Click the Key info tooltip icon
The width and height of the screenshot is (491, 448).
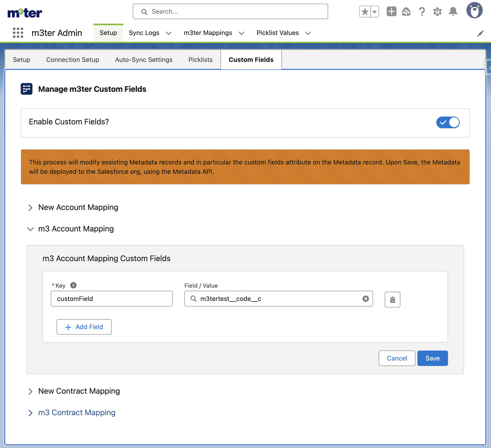click(x=73, y=285)
